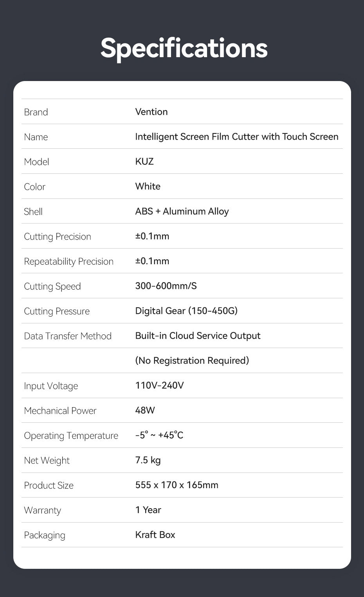Click the Repeatability Precision label
364x597 pixels.
(x=69, y=262)
